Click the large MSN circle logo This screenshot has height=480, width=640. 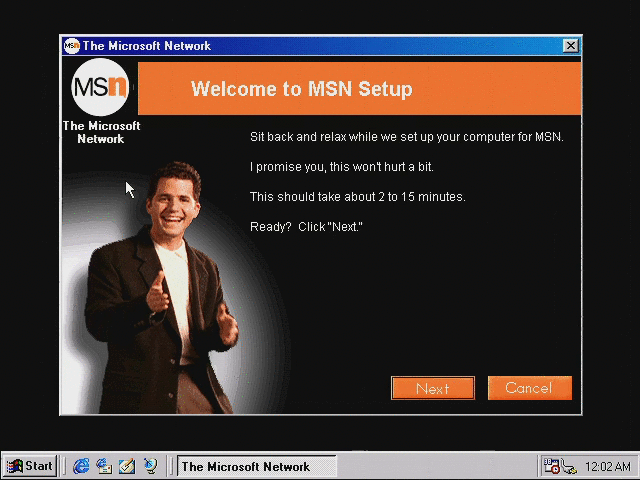[100, 87]
